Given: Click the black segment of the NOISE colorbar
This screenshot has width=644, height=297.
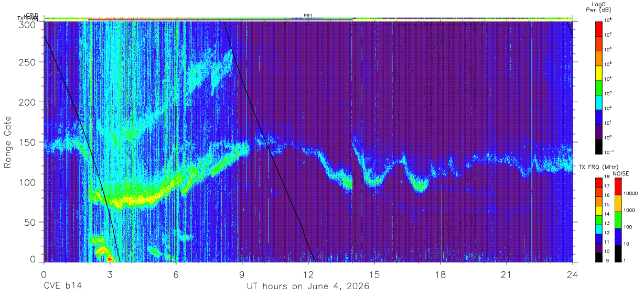Looking at the screenshot, I should (x=618, y=253).
